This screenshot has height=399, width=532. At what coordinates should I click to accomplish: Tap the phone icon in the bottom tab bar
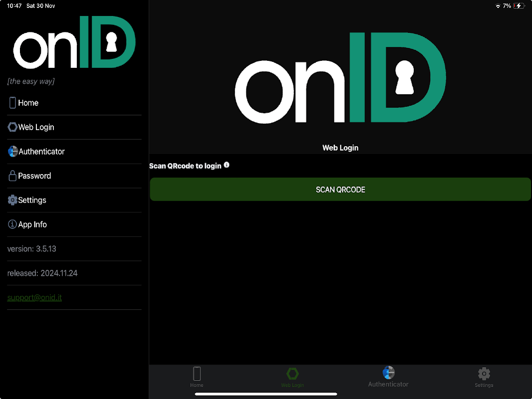click(197, 374)
